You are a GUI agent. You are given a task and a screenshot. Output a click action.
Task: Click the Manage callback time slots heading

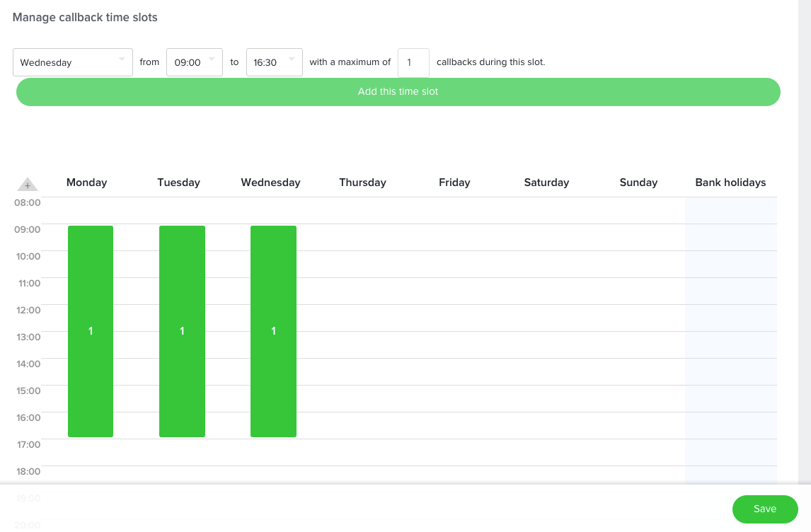click(x=85, y=18)
